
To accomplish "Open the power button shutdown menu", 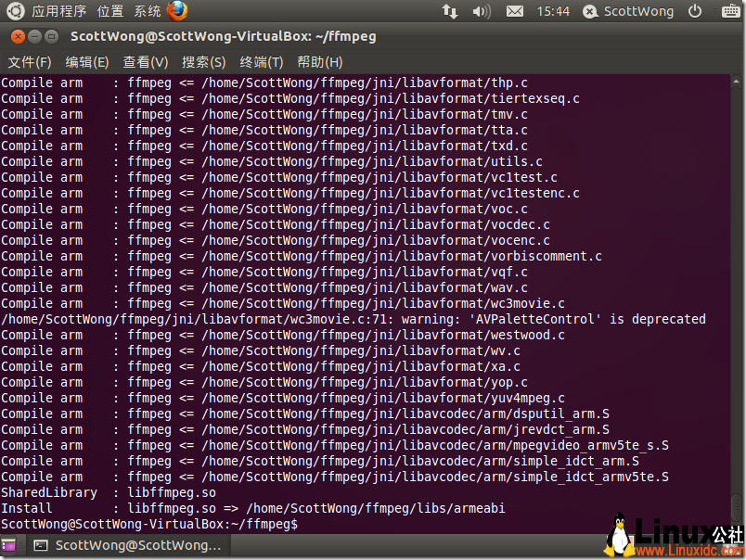I will (x=695, y=11).
